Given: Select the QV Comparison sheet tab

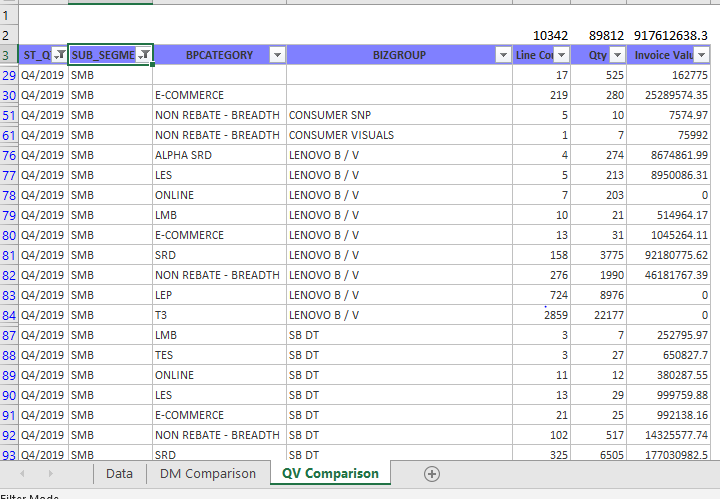Looking at the screenshot, I should pyautogui.click(x=330, y=473).
